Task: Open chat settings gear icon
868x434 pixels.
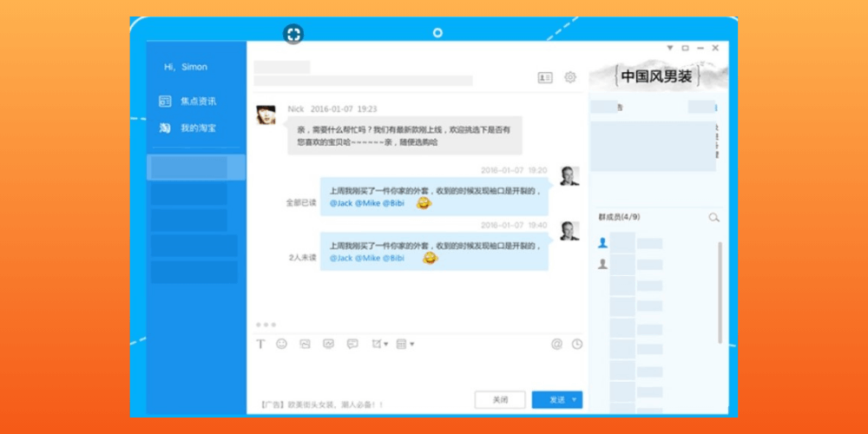Action: coord(570,77)
